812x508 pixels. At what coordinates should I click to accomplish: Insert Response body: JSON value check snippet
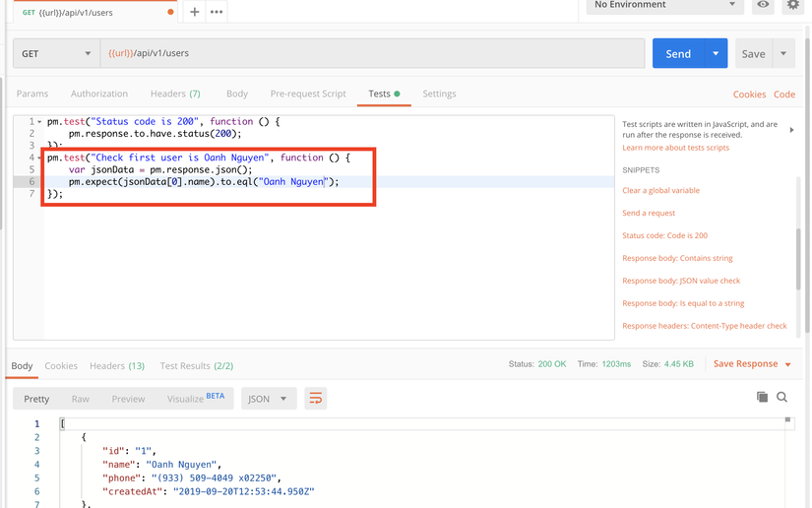click(681, 281)
